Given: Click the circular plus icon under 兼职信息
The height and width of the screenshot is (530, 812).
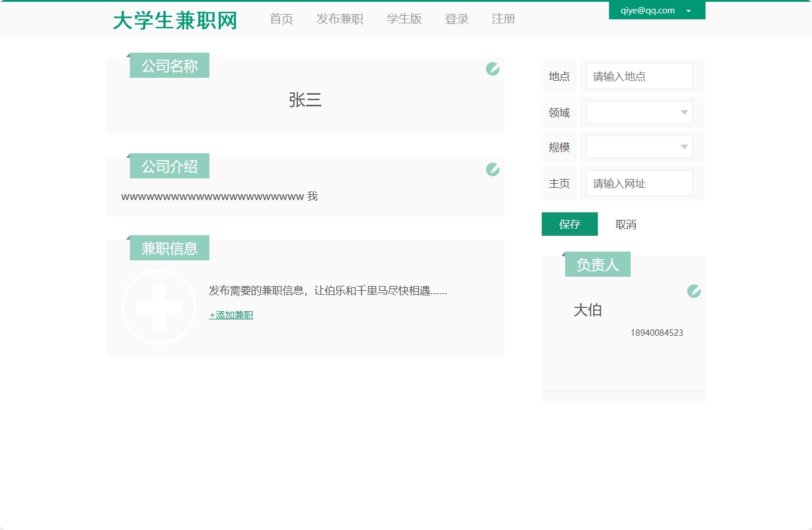Looking at the screenshot, I should click(159, 307).
